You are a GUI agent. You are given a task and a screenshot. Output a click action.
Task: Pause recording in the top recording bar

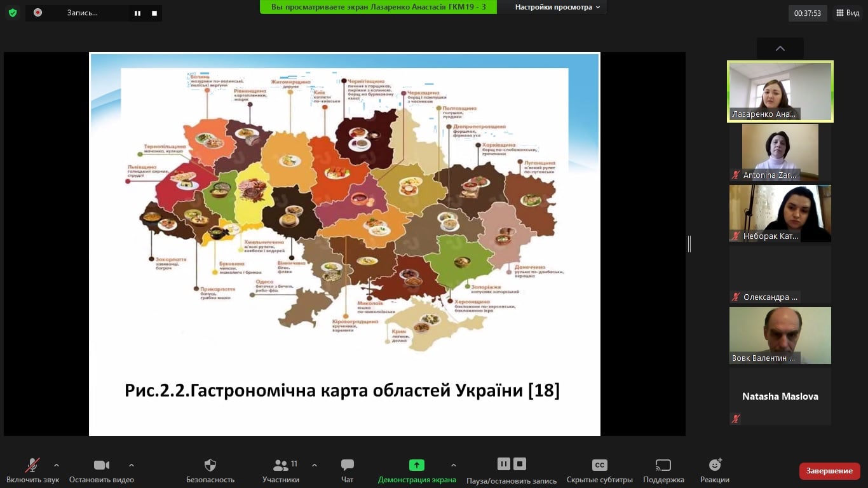(x=137, y=13)
